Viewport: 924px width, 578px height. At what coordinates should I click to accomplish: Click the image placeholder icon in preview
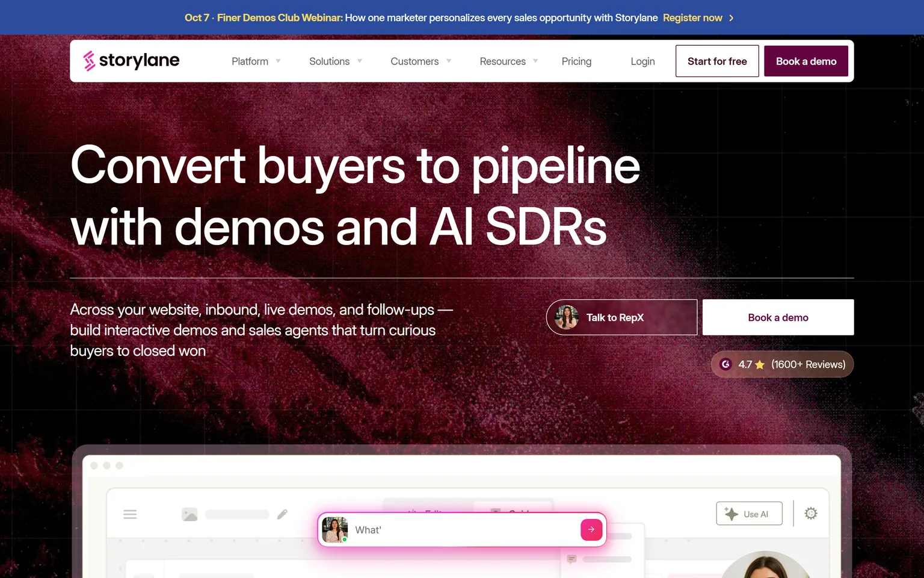(189, 514)
